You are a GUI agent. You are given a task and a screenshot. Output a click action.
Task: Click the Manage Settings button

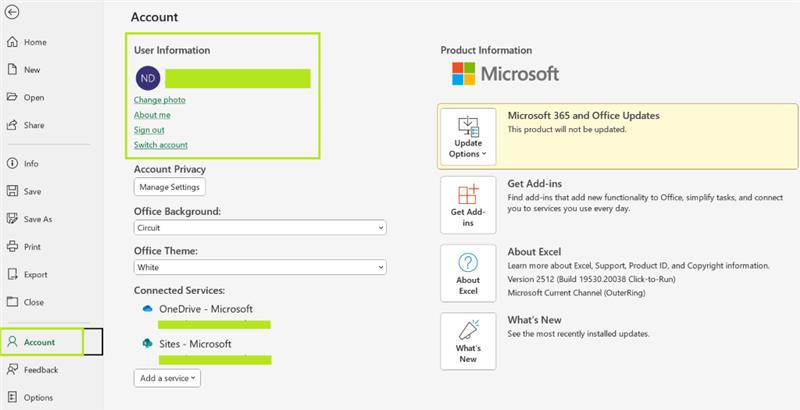pos(170,187)
